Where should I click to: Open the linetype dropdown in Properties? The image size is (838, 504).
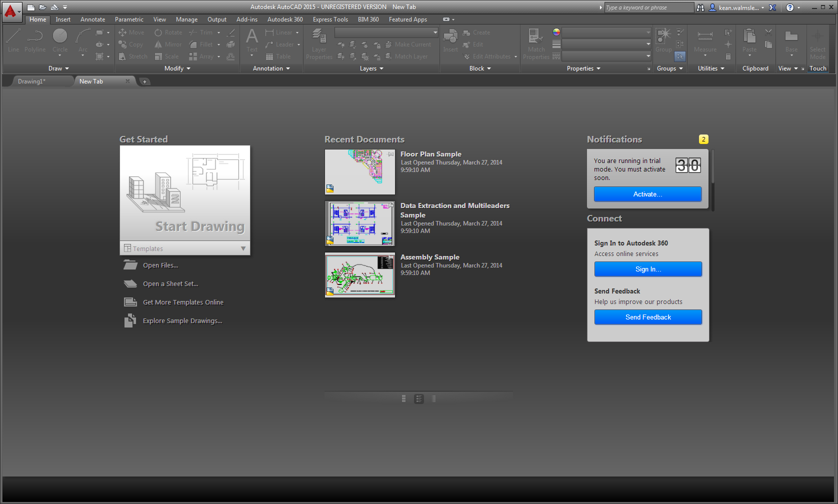tap(606, 56)
